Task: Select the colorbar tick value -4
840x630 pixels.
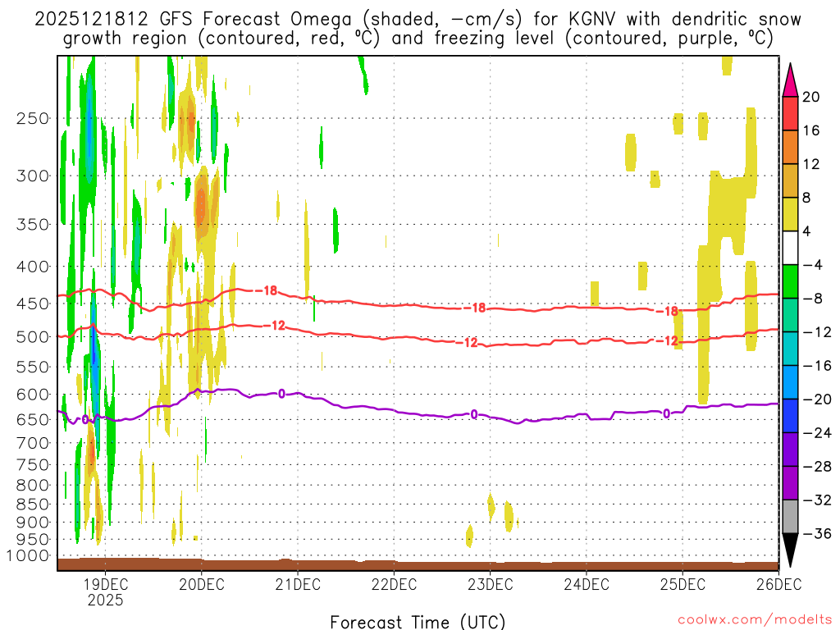Action: [x=811, y=265]
